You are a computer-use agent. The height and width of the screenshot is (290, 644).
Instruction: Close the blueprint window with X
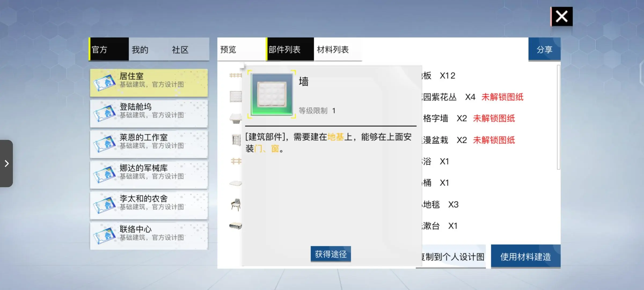pyautogui.click(x=561, y=16)
